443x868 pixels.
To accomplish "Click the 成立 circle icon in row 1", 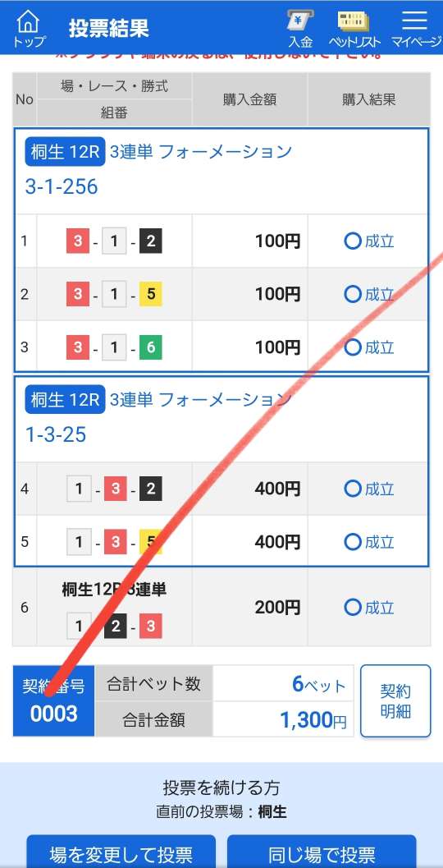I will pos(352,241).
